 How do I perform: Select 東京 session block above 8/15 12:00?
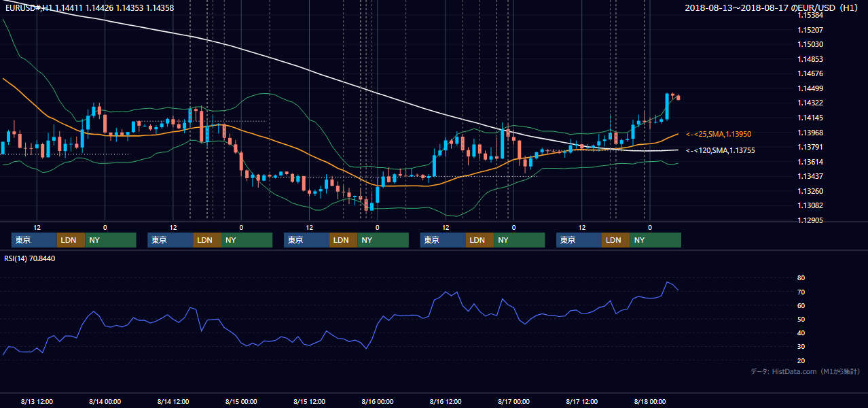[x=306, y=240]
